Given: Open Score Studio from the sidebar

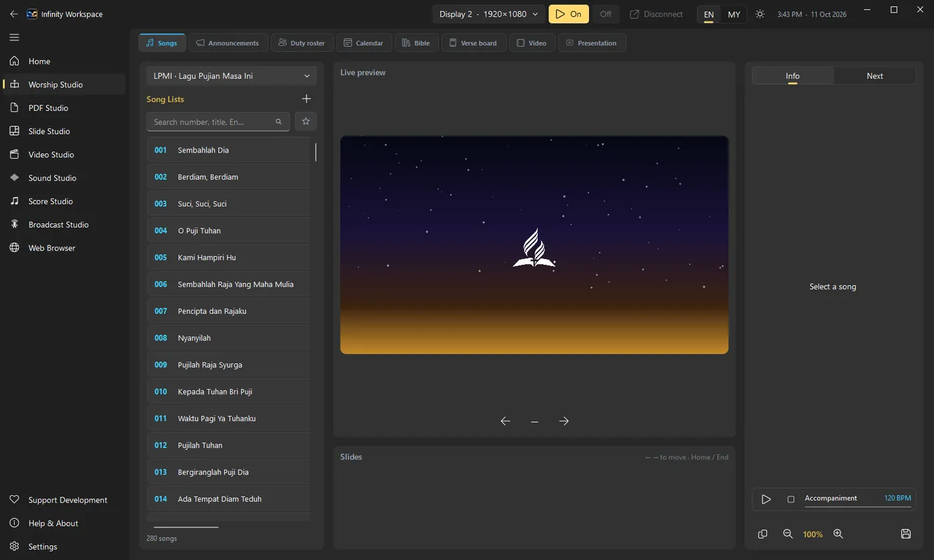Looking at the screenshot, I should click(64, 201).
